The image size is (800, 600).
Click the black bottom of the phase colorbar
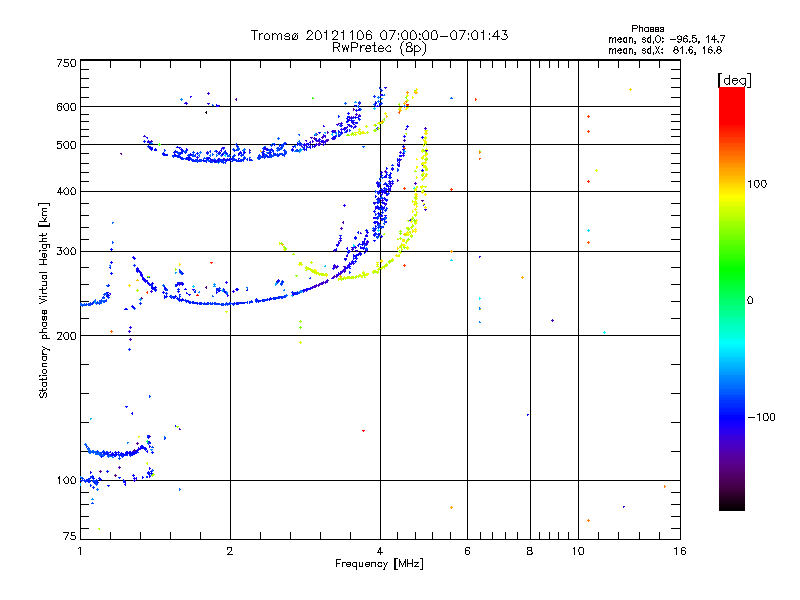coord(732,503)
